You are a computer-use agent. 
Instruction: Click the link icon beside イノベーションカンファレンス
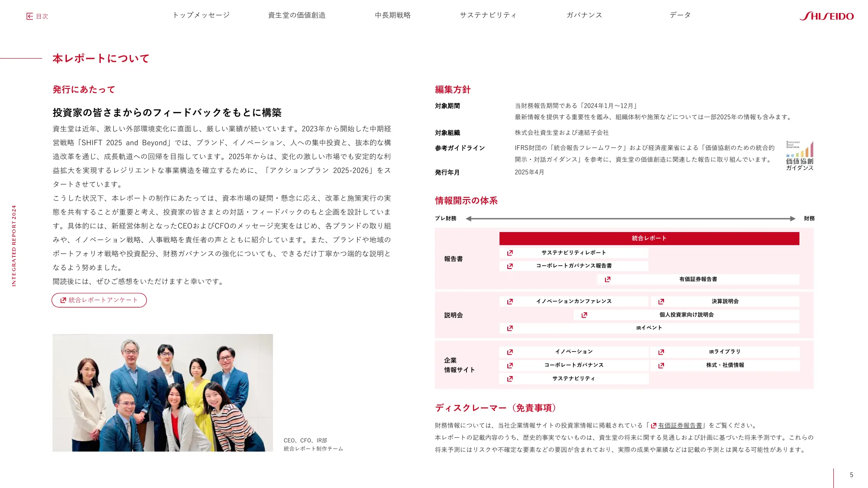(x=510, y=301)
